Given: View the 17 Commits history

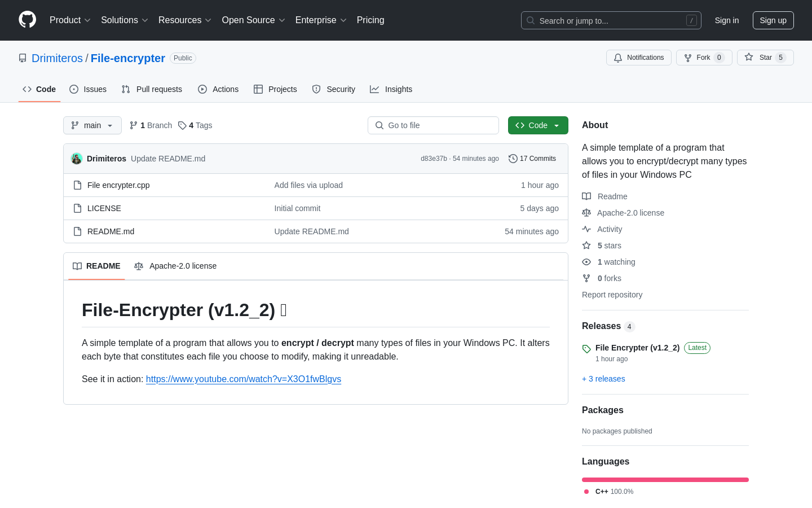Looking at the screenshot, I should click(532, 159).
